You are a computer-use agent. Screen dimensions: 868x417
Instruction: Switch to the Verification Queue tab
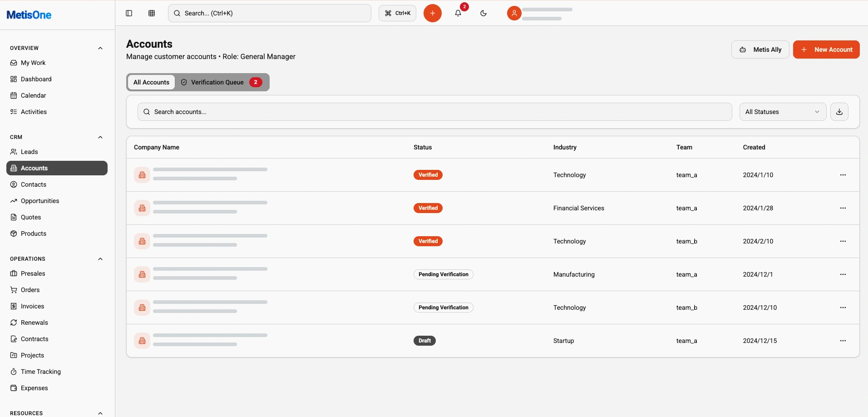[x=222, y=82]
